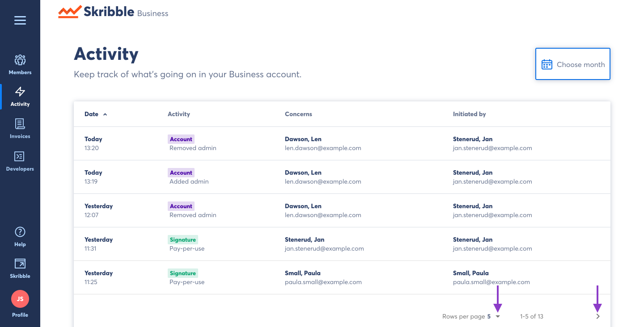Screen dimensions: 644x327
Task: Click jan.stenerud@example.com in Concerns column
Action: pos(324,248)
